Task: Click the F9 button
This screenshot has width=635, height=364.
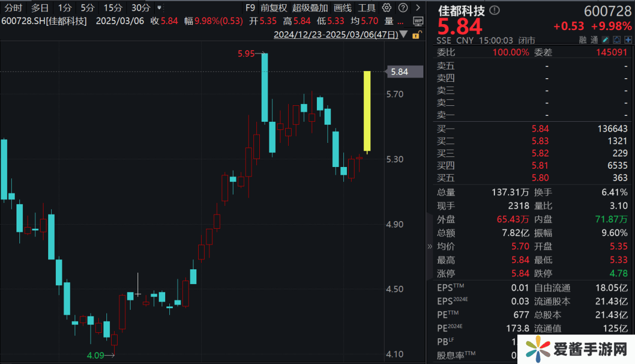Action: tap(250, 8)
